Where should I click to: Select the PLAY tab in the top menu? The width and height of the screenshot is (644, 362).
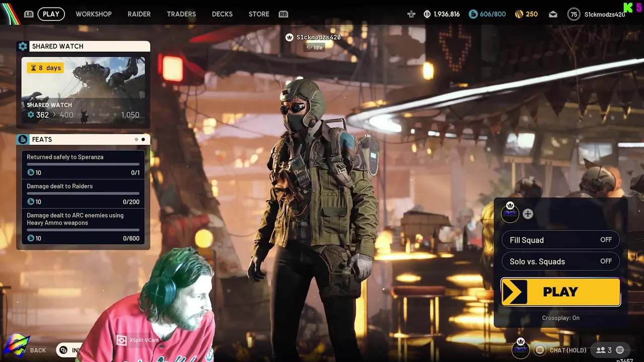[x=51, y=14]
